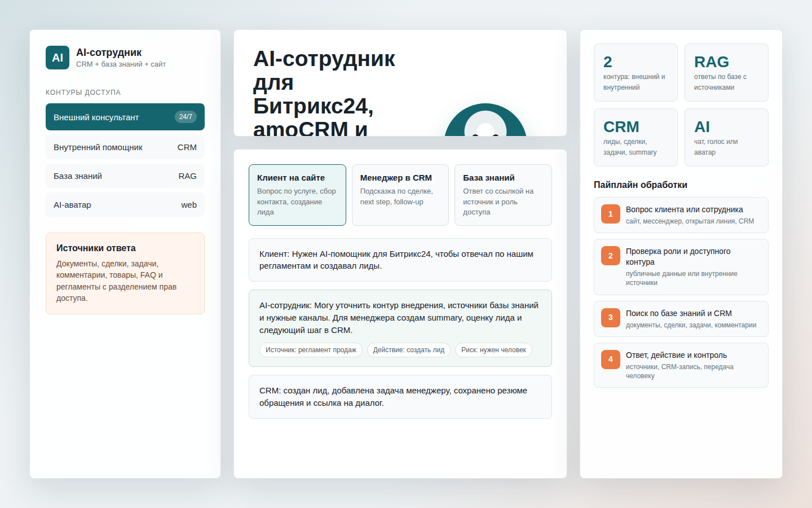Viewport: 812px width, 508px height.
Task: Click the Источник: регламент продаж chip
Action: 311,350
